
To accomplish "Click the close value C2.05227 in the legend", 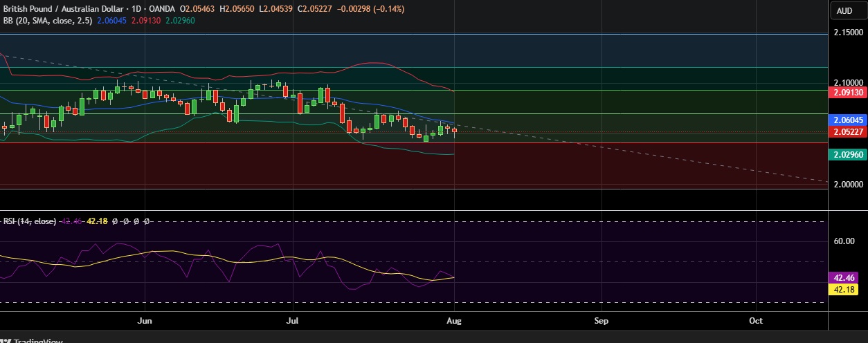I will click(316, 9).
